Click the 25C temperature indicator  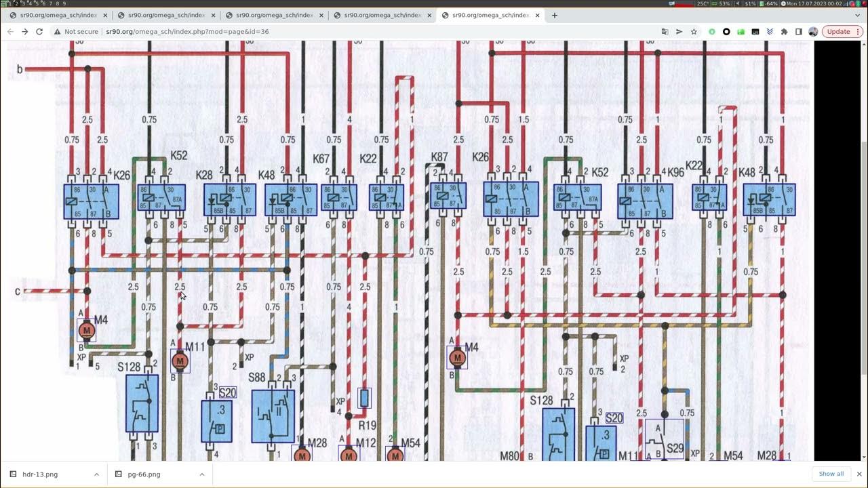702,3
